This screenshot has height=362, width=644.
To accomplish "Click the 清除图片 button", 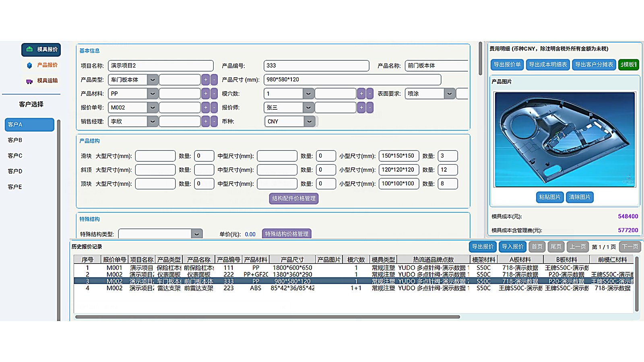I will pyautogui.click(x=580, y=197).
